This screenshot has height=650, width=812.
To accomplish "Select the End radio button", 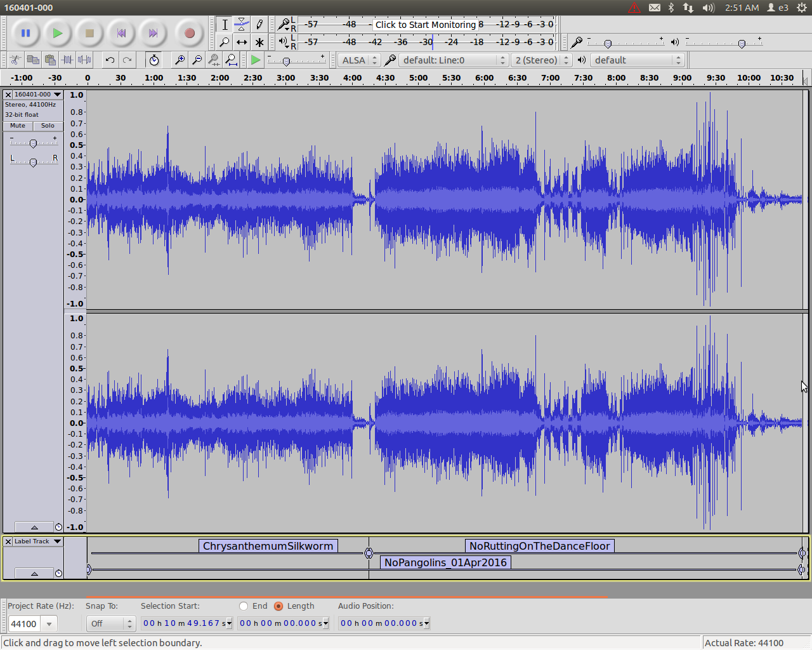I will point(244,606).
